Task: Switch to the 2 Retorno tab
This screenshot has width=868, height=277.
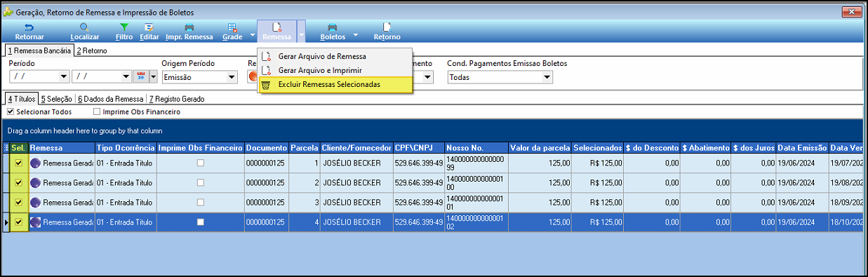Action: (x=92, y=51)
